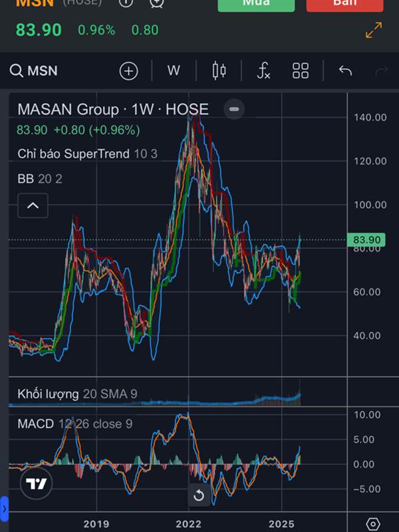
Task: Click the 0.00 MACD scale label
Action: click(x=364, y=464)
